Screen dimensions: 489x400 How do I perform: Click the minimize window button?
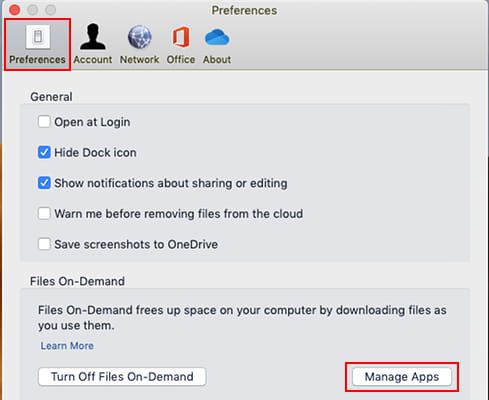point(33,10)
